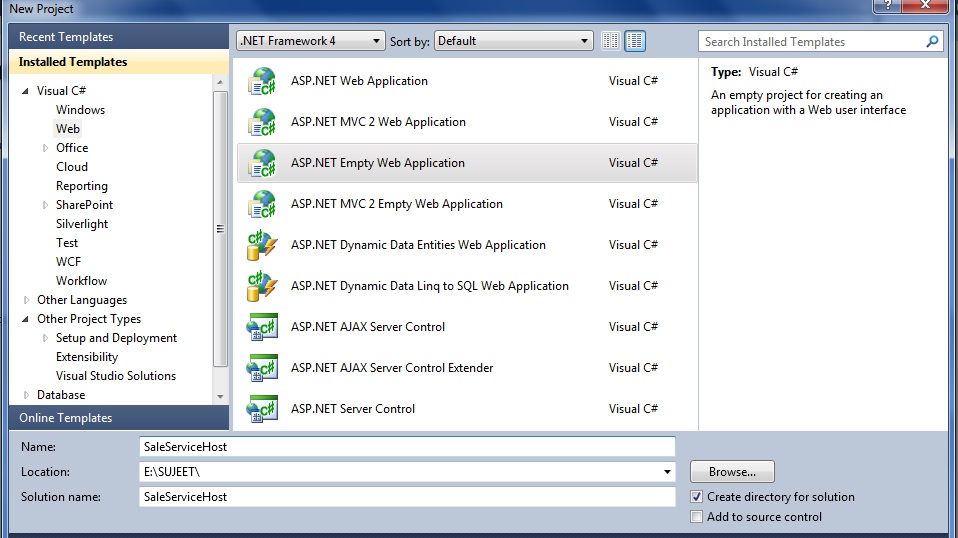958x538 pixels.
Task: Expand the Other Languages node
Action: [x=26, y=300]
